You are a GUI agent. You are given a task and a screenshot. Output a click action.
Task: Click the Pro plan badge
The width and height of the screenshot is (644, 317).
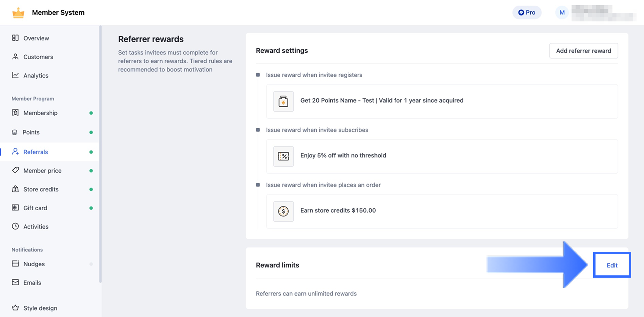click(527, 12)
